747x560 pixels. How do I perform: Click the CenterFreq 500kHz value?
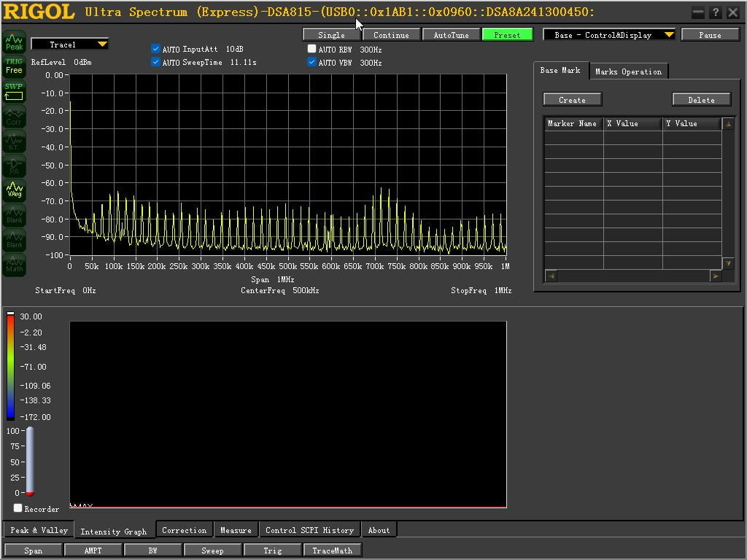306,290
